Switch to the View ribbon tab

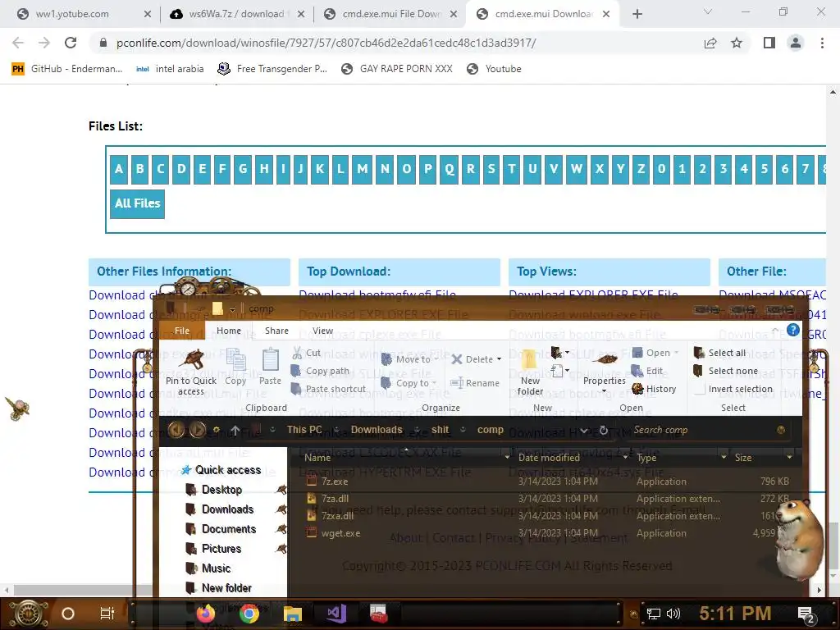pyautogui.click(x=322, y=331)
